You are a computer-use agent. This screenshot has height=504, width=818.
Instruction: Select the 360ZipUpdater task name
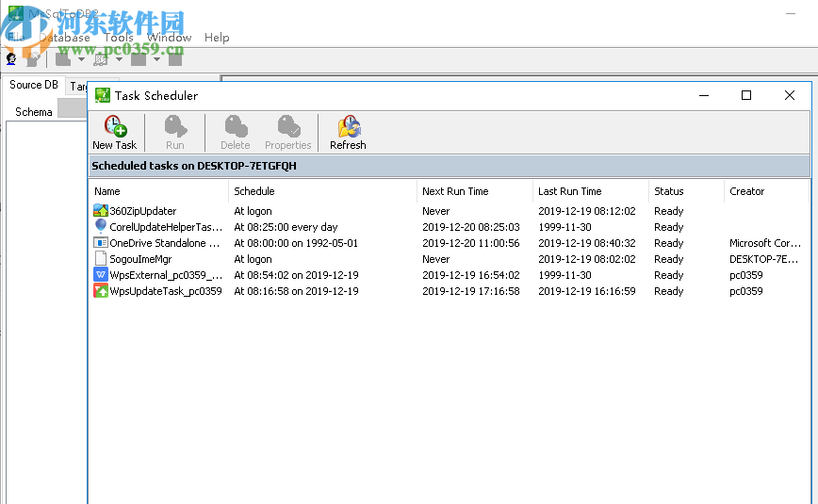click(143, 211)
